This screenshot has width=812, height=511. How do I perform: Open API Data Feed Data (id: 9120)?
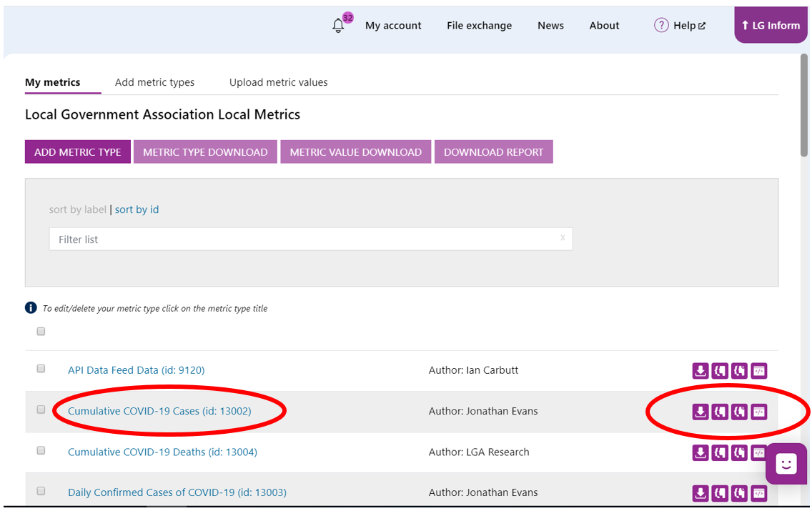click(137, 370)
